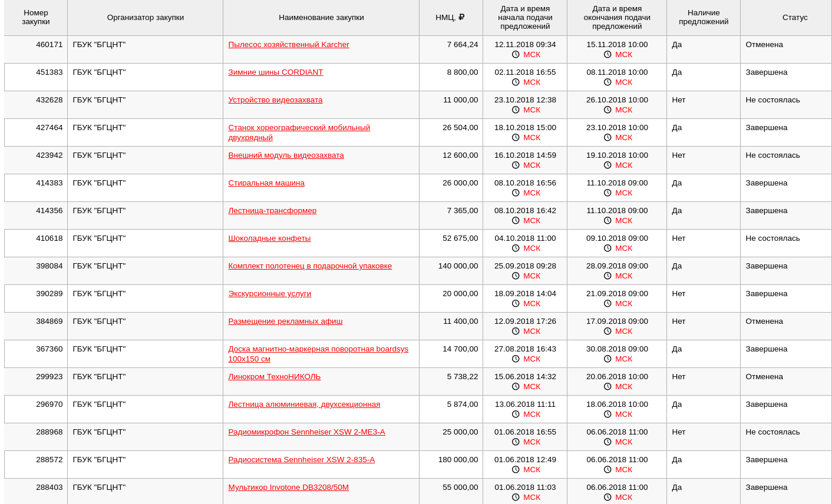This screenshot has width=832, height=504.
Task: Click clock icon under 13.06.2018 11:11
Action: [516, 414]
